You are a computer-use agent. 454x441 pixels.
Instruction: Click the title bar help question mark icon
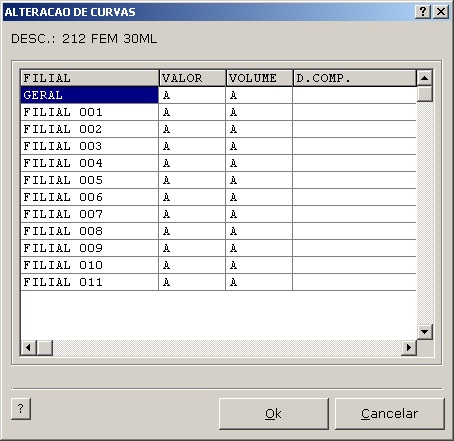click(x=423, y=12)
